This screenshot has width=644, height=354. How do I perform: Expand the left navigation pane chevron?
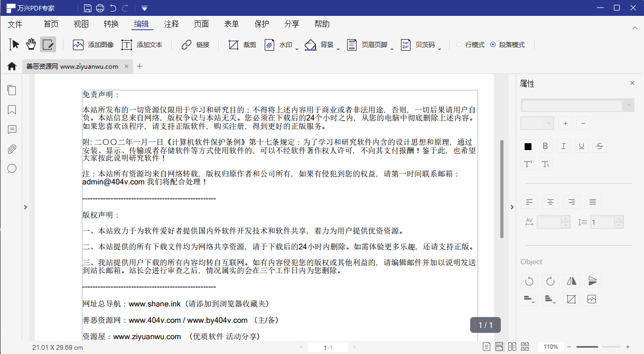25,207
